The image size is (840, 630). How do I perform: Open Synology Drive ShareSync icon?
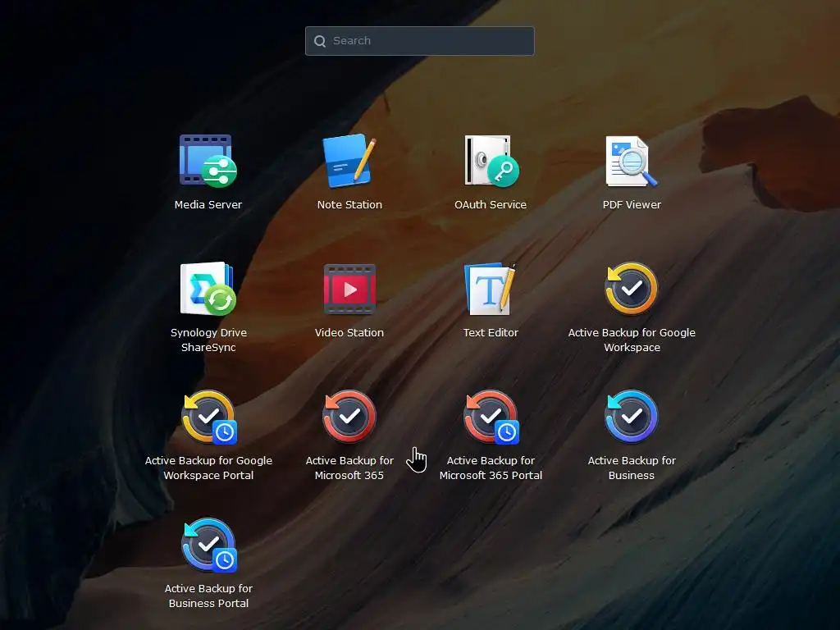pos(208,289)
